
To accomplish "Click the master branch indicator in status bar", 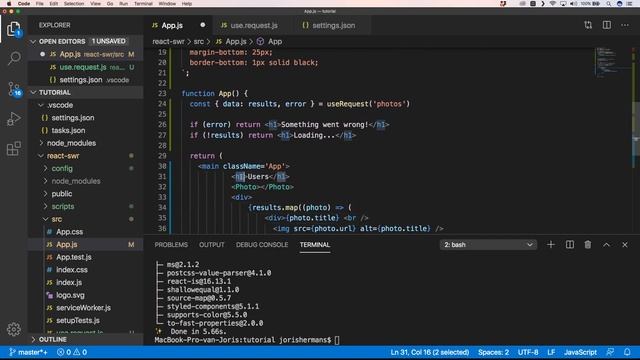I will coord(28,352).
